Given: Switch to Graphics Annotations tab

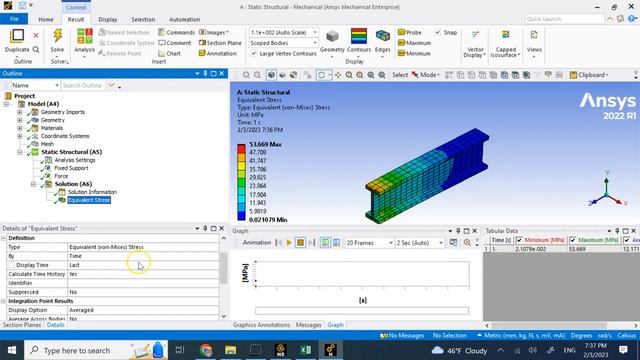Looking at the screenshot, I should point(261,325).
